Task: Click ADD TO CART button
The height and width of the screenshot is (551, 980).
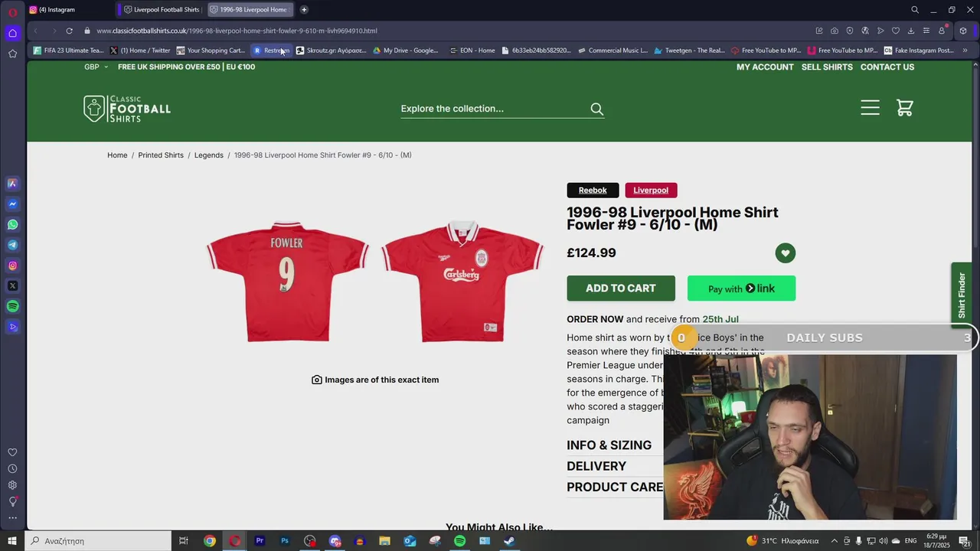Action: [x=621, y=289]
